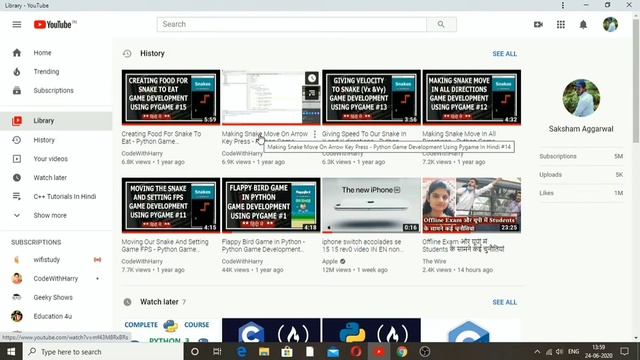Open Task View on taskbar
The height and width of the screenshot is (360, 640).
(217, 351)
